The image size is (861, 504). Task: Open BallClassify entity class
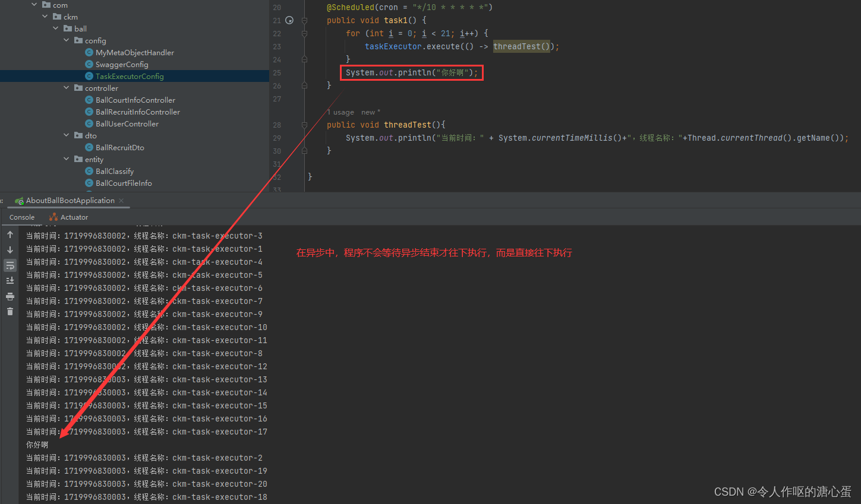pos(115,171)
